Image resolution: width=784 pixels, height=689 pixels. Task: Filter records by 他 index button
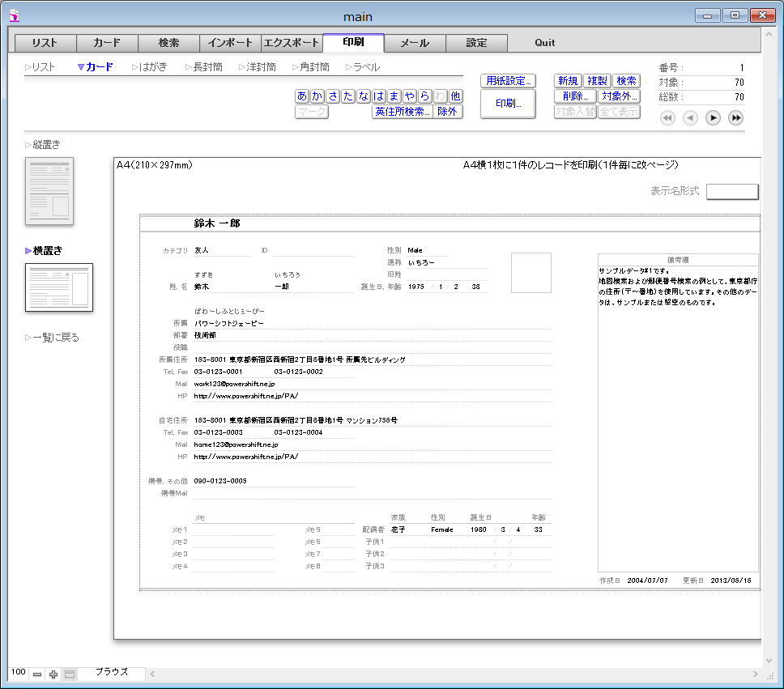pos(455,96)
